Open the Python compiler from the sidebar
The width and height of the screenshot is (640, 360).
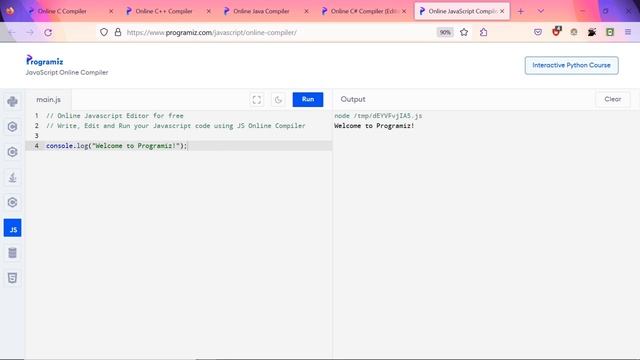tap(12, 101)
